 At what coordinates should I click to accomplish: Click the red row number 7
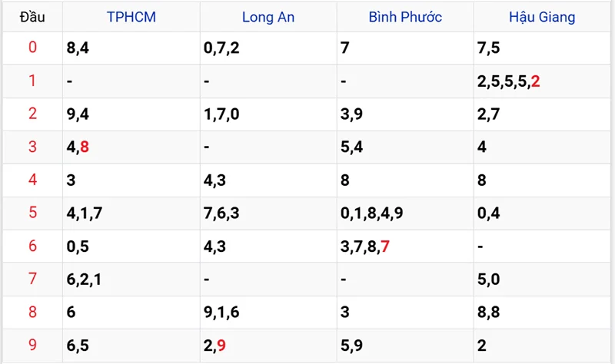pos(32,279)
